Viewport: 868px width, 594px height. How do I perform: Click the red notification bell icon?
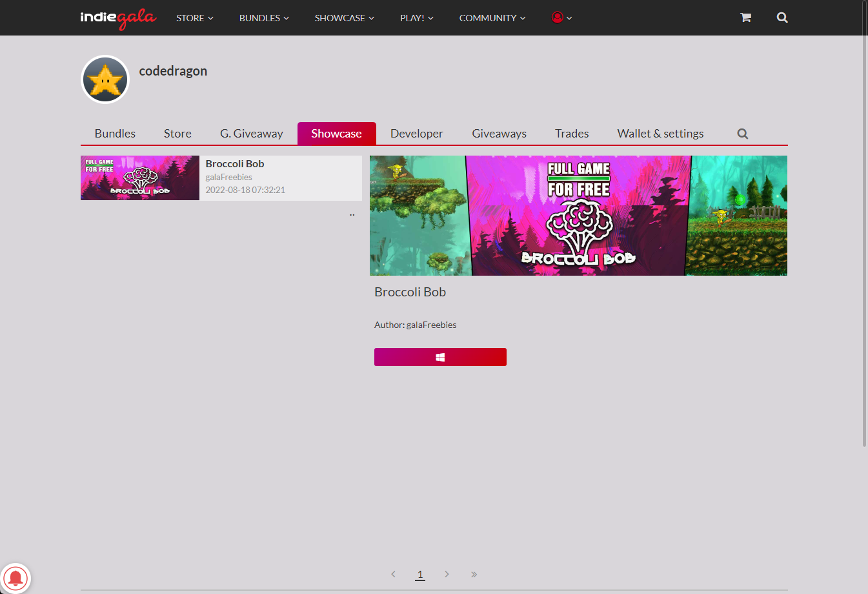pos(15,578)
